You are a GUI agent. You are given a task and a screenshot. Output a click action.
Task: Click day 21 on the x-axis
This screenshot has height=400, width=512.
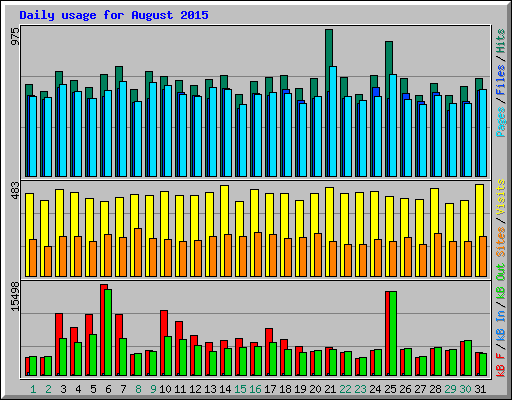330,389
